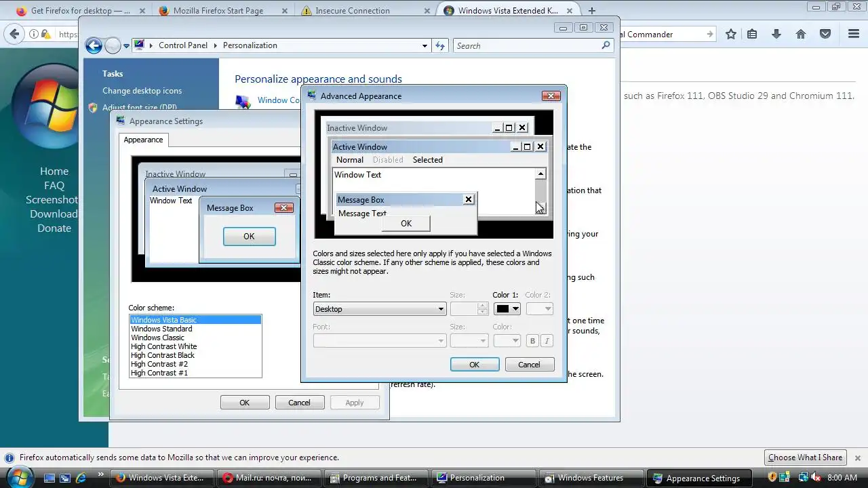Toggle the Italic font button
This screenshot has width=868, height=488.
(x=547, y=341)
